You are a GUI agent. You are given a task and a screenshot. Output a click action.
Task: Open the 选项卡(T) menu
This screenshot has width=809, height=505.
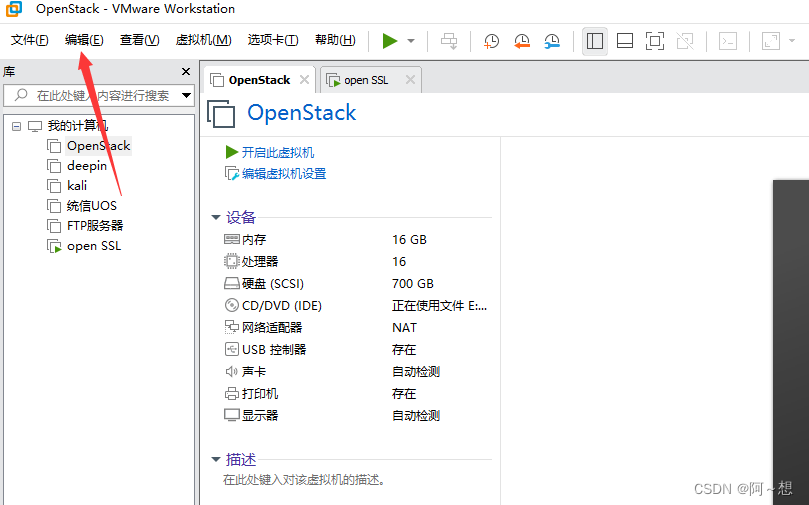tap(272, 40)
